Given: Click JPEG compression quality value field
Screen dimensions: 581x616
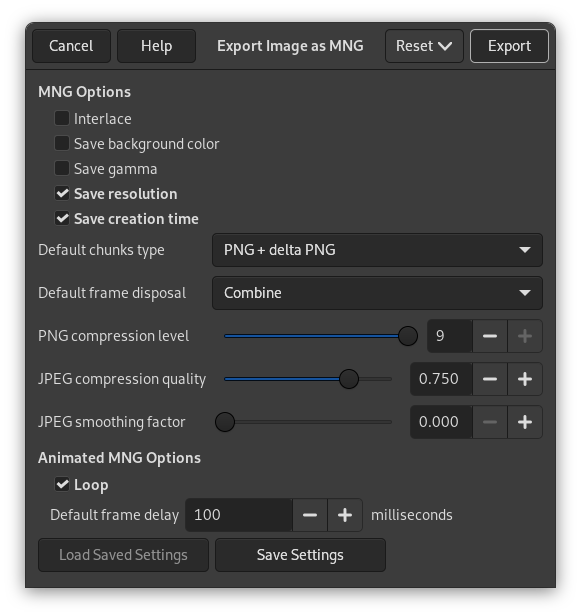Looking at the screenshot, I should click(x=441, y=379).
